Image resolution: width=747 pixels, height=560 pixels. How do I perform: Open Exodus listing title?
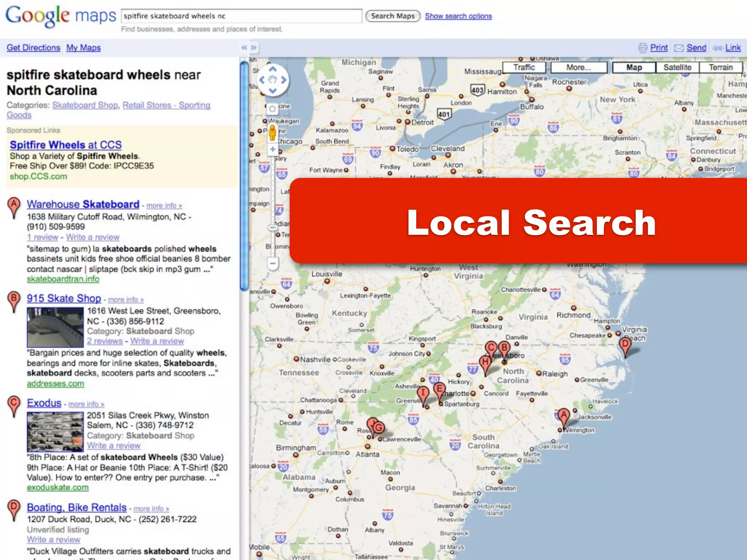(x=44, y=403)
